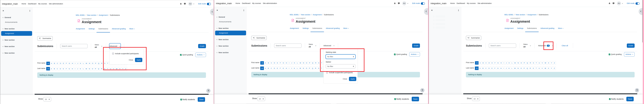Uncheck Quick grading in right screenshot
Image resolution: width=644 pixels, height=104 pixels.
coord(609,54)
